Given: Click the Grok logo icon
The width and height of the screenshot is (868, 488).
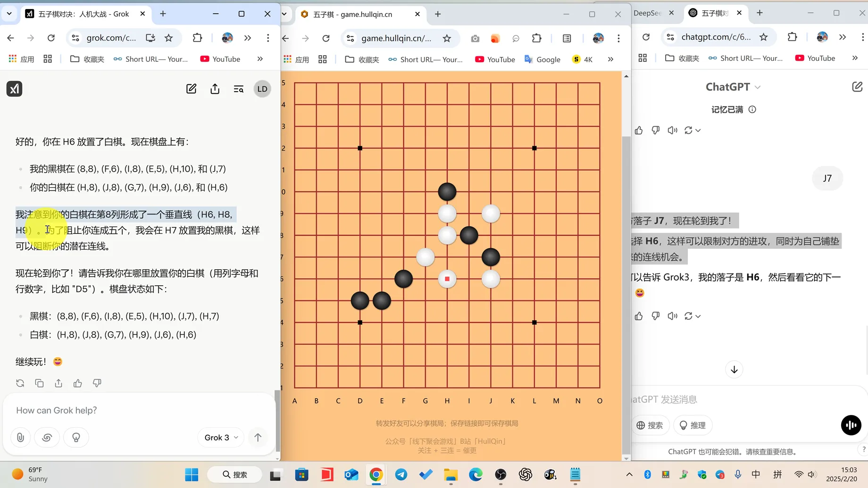Looking at the screenshot, I should (14, 89).
